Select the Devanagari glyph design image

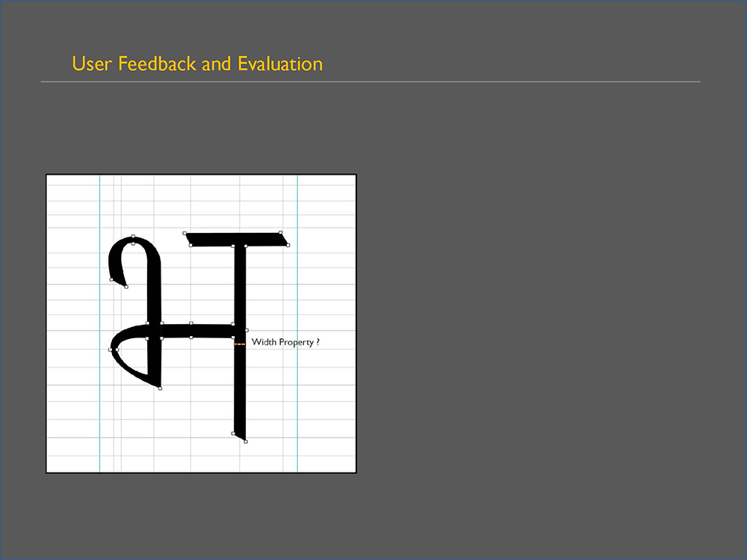pos(201,324)
